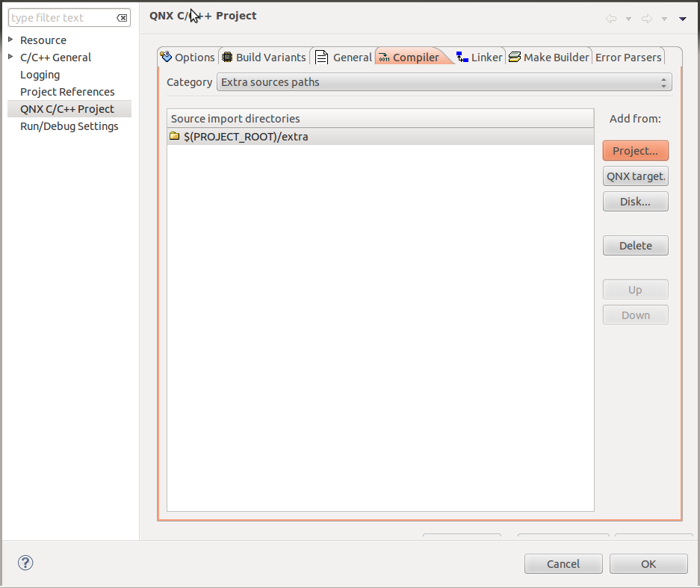Open the Error Parsers tab
The height and width of the screenshot is (588, 700).
(628, 57)
